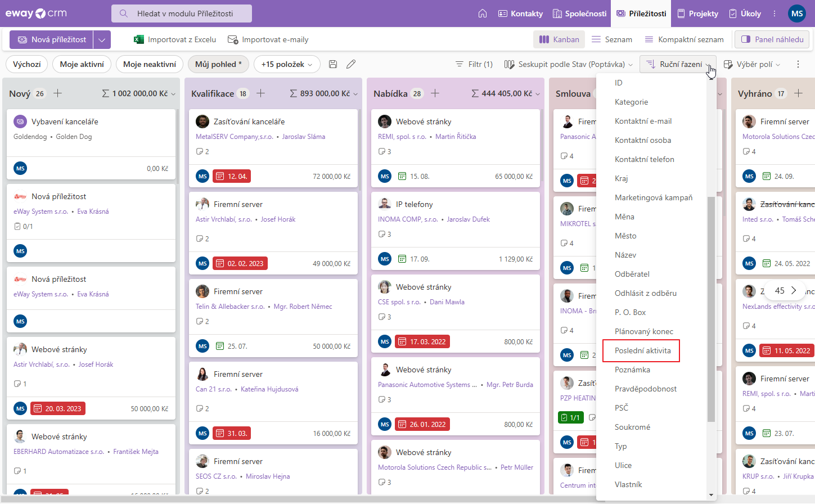Expand the Nový column sum 1 002 000,00 Kč

tap(139, 93)
